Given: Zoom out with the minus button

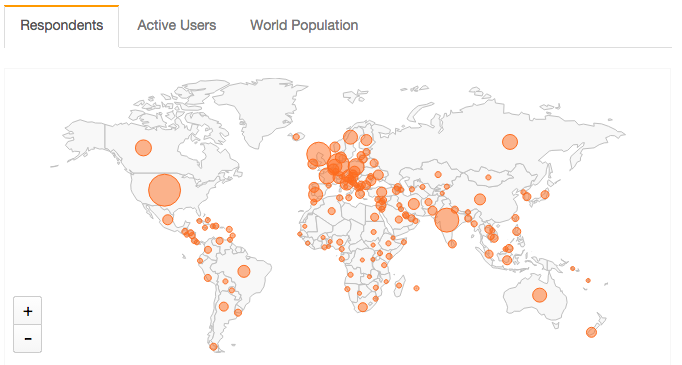Looking at the screenshot, I should (27, 338).
